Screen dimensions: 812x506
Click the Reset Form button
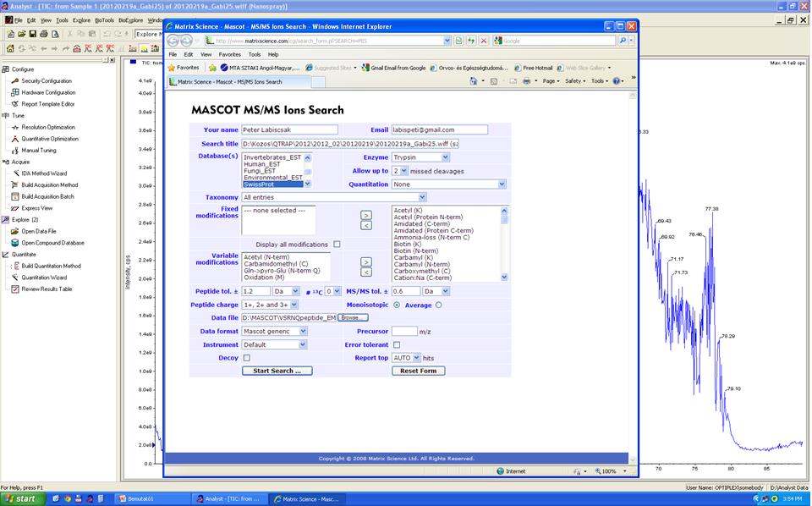point(419,371)
